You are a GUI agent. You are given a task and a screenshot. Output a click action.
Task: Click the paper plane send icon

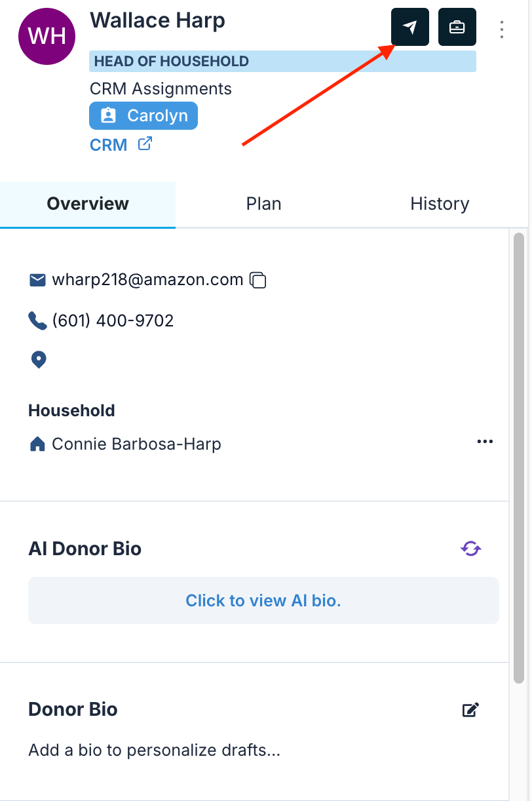pos(410,27)
